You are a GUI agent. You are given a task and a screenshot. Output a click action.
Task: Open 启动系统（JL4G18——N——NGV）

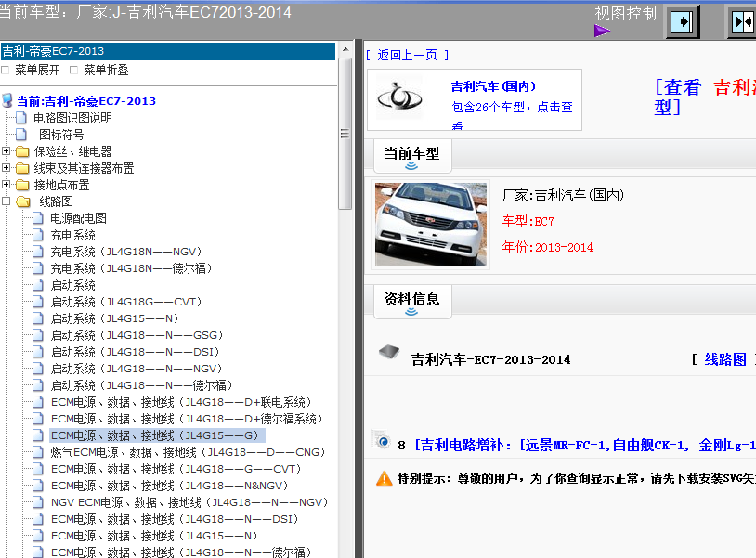137,369
